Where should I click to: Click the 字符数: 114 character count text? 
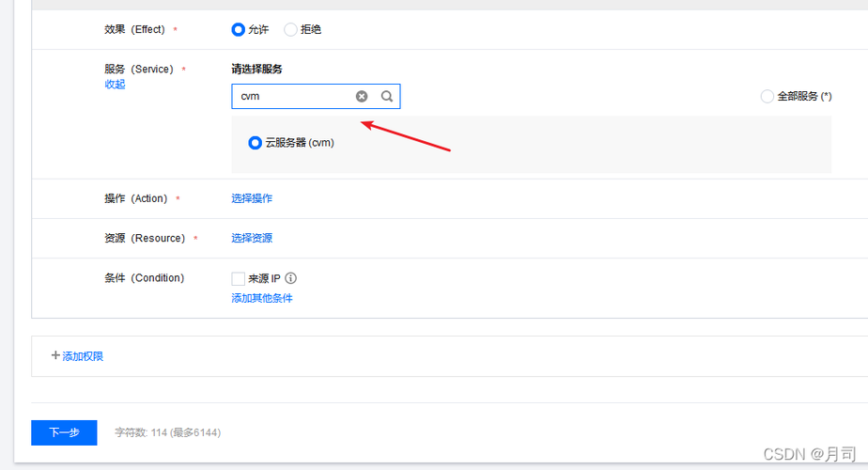point(168,432)
